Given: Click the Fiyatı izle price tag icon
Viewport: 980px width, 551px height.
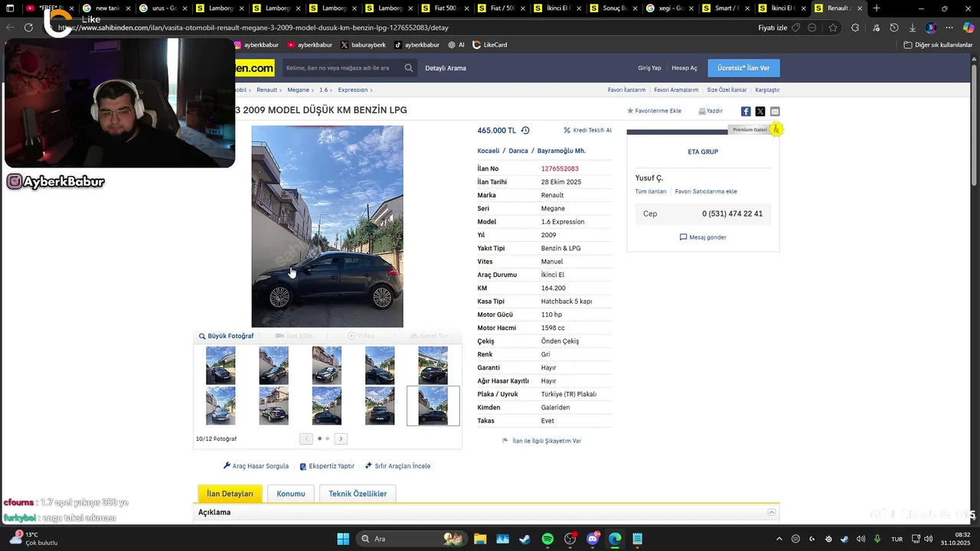Looking at the screenshot, I should pyautogui.click(x=796, y=28).
